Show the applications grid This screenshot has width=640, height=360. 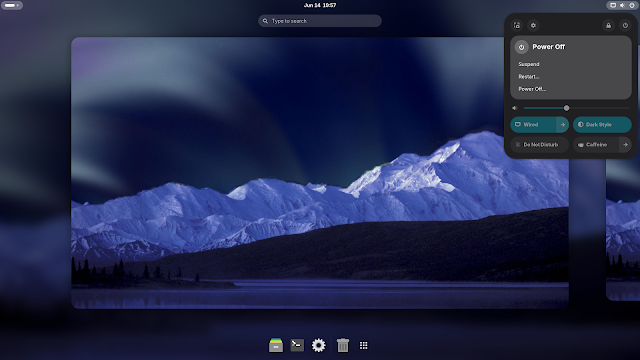pos(364,345)
